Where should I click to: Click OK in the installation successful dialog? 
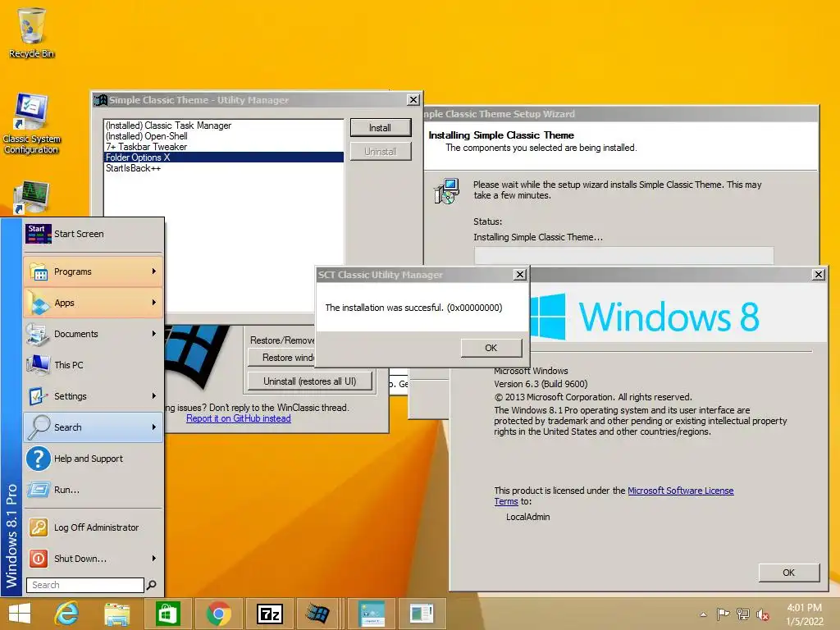pos(491,348)
